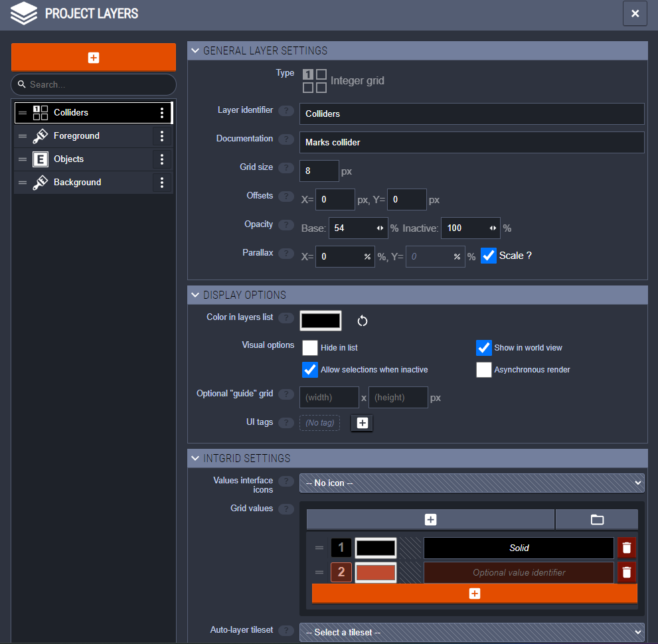Open the Foreground layer three-dot menu
The width and height of the screenshot is (658, 644).
click(x=161, y=136)
